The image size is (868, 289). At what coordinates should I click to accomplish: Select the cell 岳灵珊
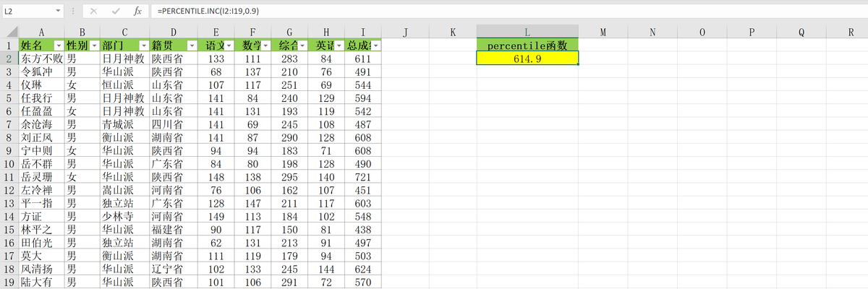click(x=41, y=176)
